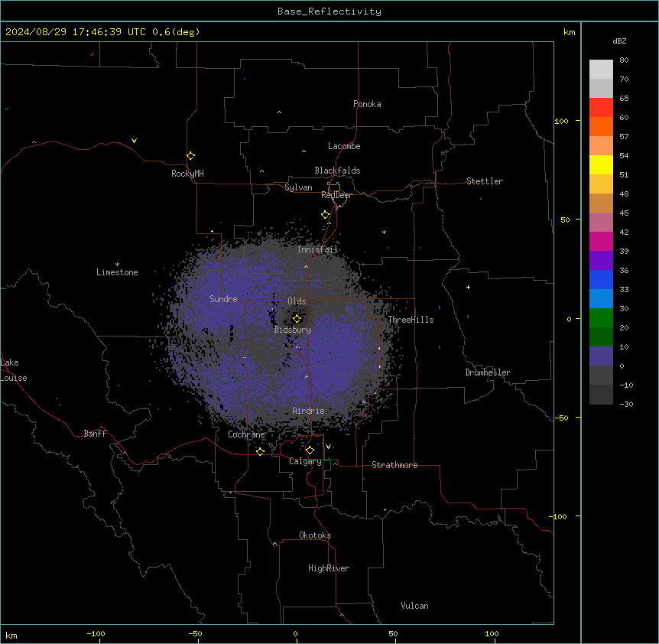
Task: Click the -100 km bottom axis tick label
Action: tap(96, 633)
